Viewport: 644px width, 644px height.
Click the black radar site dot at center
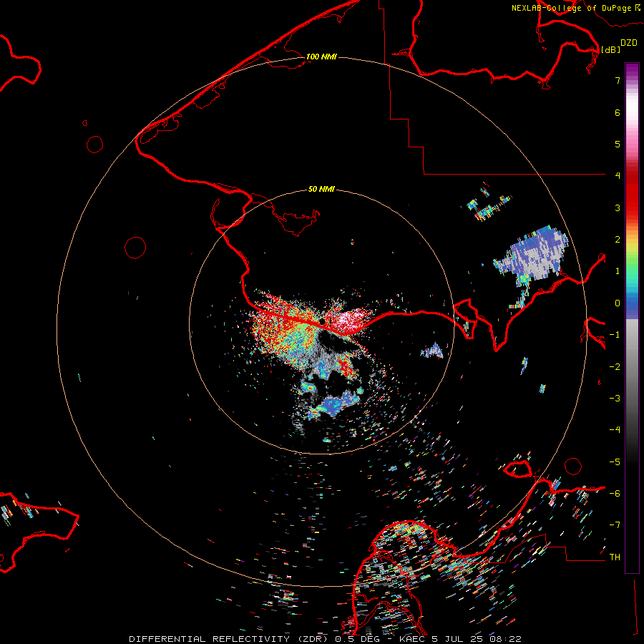tap(323, 321)
